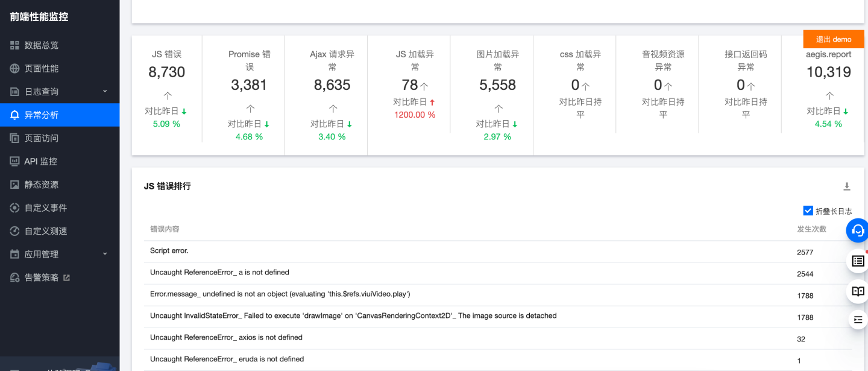This screenshot has width=868, height=371.
Task: Expand the 日志查询 submenu arrow
Action: pyautogui.click(x=105, y=91)
